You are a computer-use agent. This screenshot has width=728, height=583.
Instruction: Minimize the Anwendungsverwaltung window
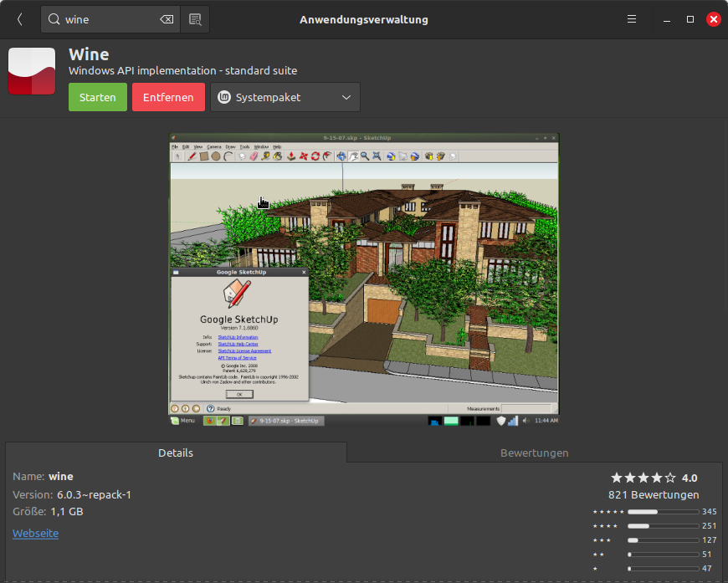coord(667,19)
